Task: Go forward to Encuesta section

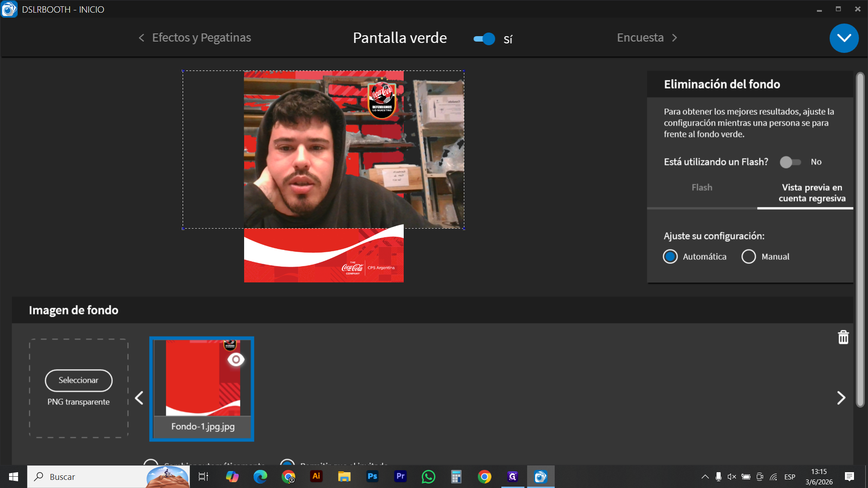Action: [x=647, y=38]
